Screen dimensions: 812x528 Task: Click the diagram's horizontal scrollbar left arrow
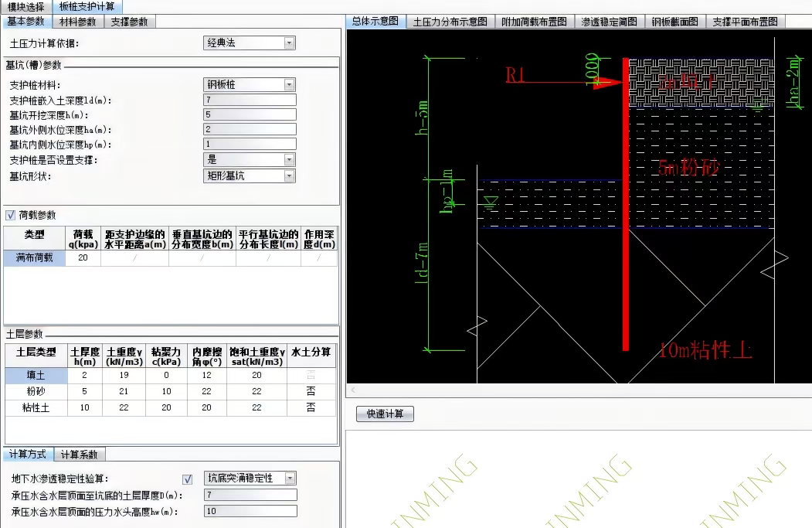[352, 391]
